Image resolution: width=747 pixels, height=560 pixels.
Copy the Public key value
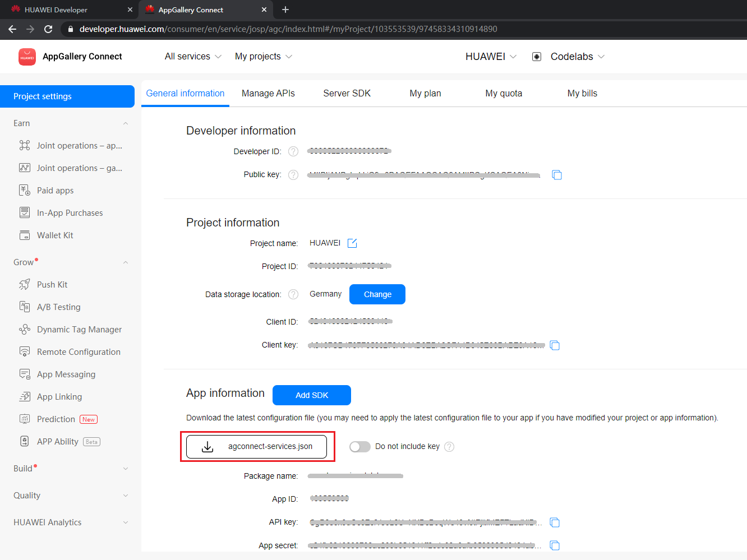click(556, 175)
